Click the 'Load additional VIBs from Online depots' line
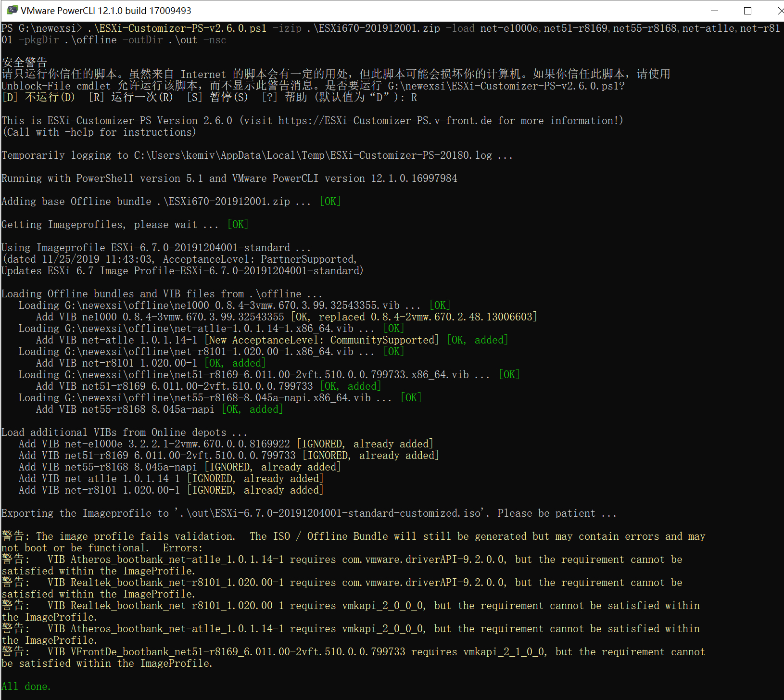784x700 pixels. coord(124,433)
